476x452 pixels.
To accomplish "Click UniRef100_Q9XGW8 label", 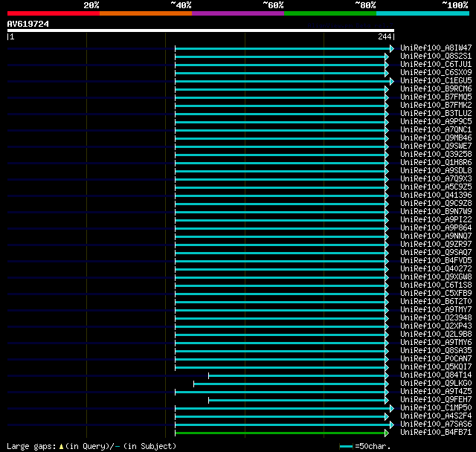I will [x=436, y=277].
